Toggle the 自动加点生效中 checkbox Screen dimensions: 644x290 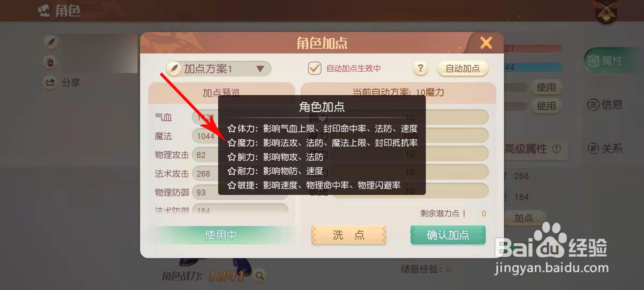pos(314,68)
